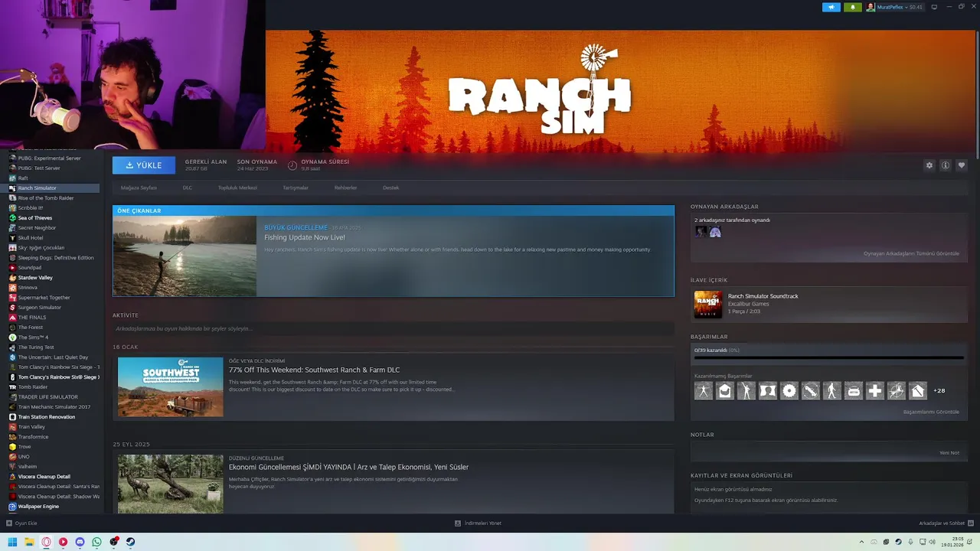This screenshot has width=980, height=551.
Task: Open Ranch Simulator Soundtrack item
Action: 829,304
